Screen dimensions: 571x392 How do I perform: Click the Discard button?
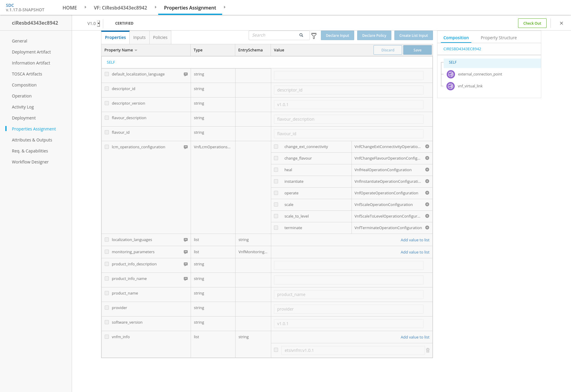tap(388, 50)
